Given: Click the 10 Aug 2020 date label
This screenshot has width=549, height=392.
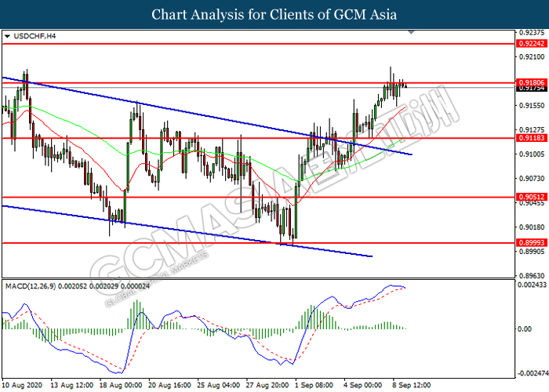Looking at the screenshot, I should pyautogui.click(x=22, y=385).
